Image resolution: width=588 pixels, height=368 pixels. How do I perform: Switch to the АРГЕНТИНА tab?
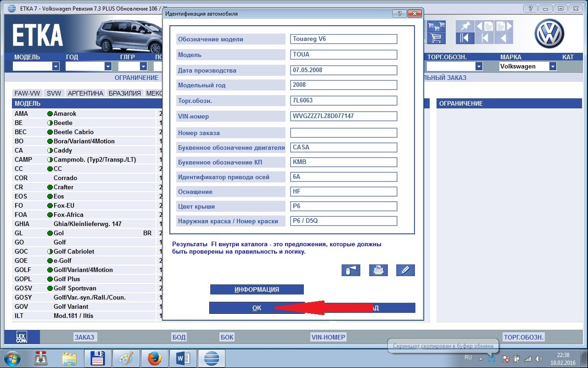tap(85, 93)
